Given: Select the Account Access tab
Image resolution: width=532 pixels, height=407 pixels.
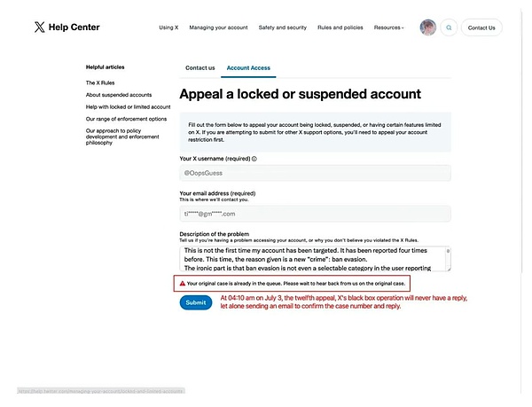Looking at the screenshot, I should coord(248,67).
